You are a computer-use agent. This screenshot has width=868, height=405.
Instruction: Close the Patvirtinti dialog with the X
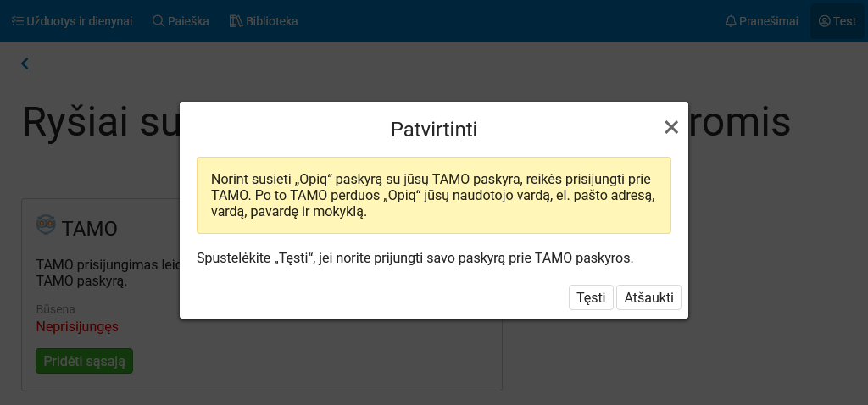[x=671, y=127]
